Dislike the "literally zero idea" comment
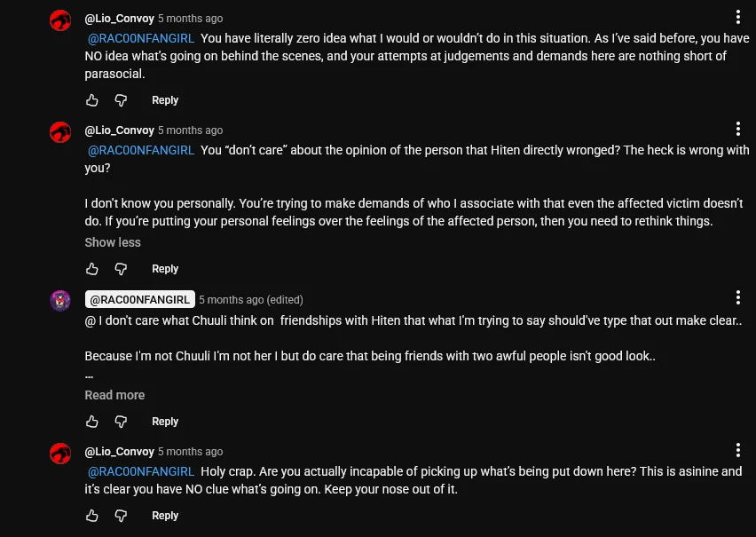The image size is (756, 537). [x=122, y=100]
